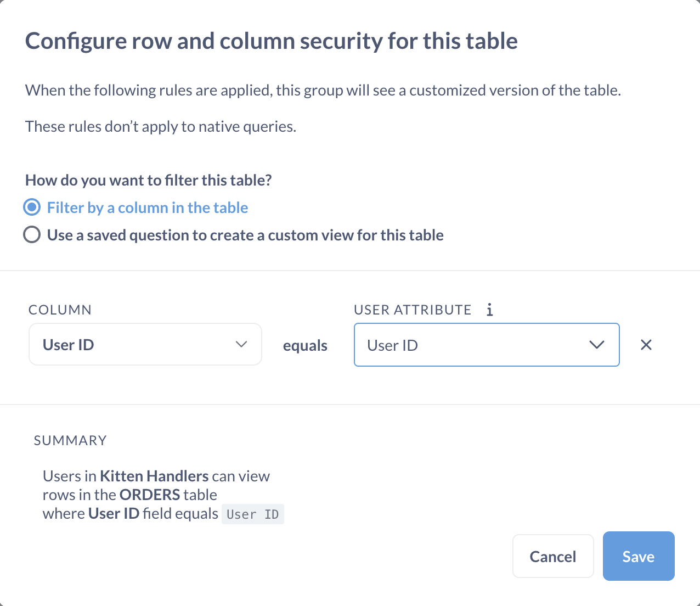Screen dimensions: 700x606
Task: Click the SUMMARY section heading
Action: [x=70, y=440]
